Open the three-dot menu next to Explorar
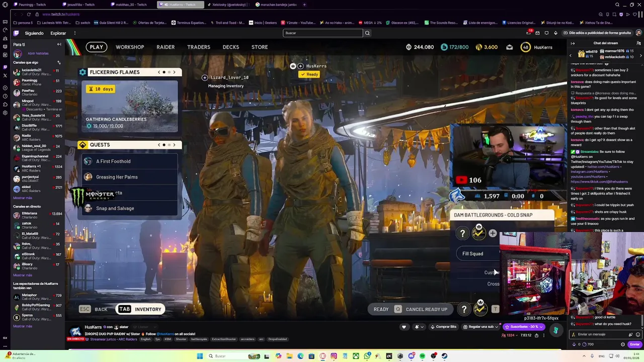This screenshot has width=644, height=362. tap(74, 33)
